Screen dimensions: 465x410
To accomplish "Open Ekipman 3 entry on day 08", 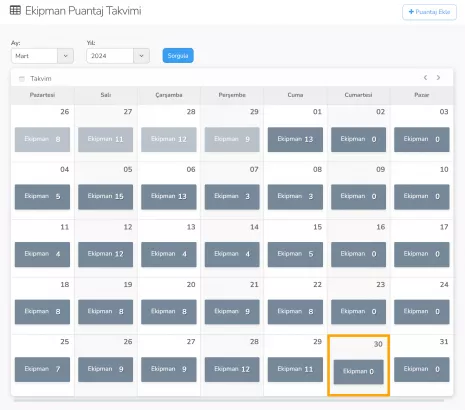I will pyautogui.click(x=295, y=197).
